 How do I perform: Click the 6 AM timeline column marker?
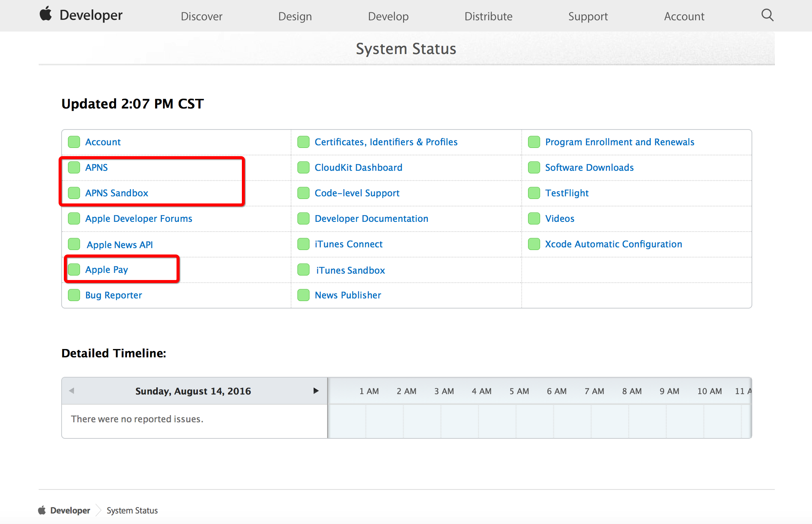557,391
